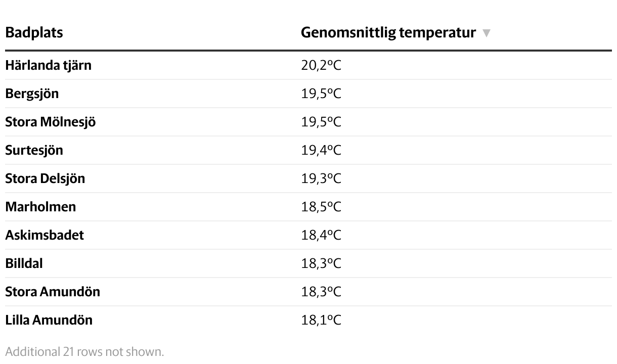Select the Bergsjön row name
The height and width of the screenshot is (364, 617).
point(32,94)
